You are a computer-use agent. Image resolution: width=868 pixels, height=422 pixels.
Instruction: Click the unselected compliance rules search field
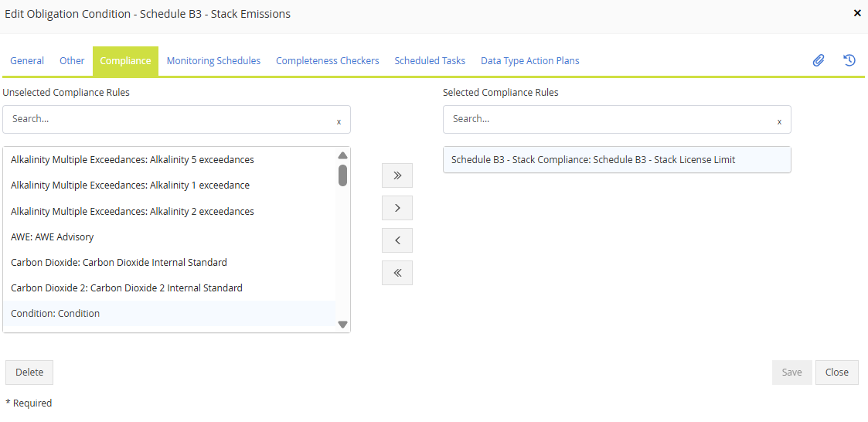(x=170, y=120)
